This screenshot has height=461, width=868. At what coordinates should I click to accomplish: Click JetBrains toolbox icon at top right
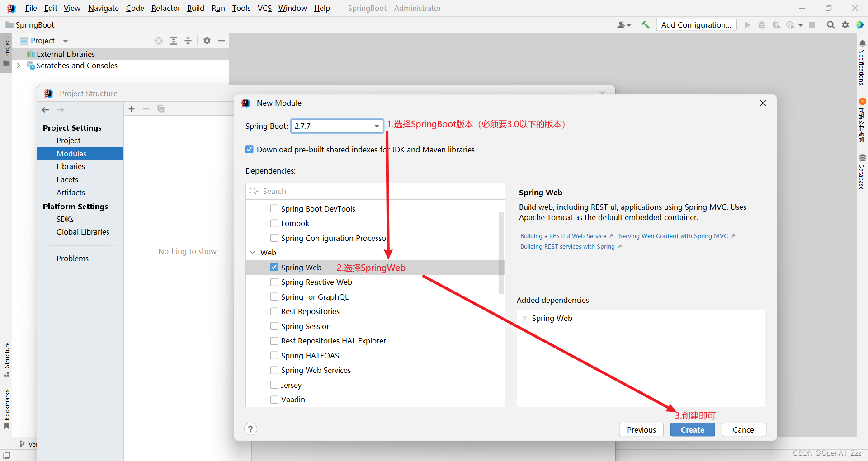point(860,25)
